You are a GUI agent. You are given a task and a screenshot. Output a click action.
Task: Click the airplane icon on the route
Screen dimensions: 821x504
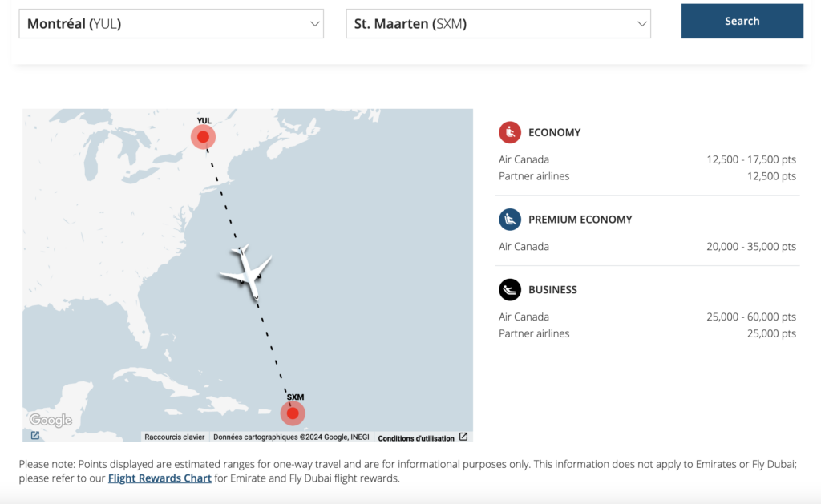247,272
